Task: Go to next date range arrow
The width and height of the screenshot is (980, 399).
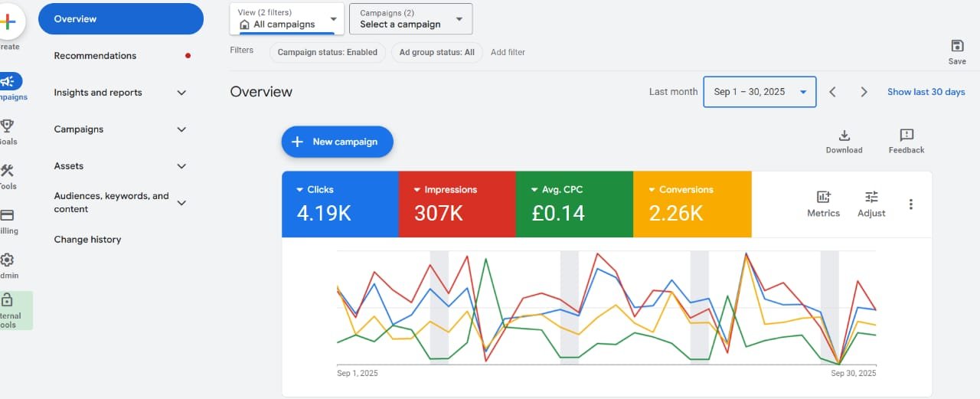Action: [864, 92]
